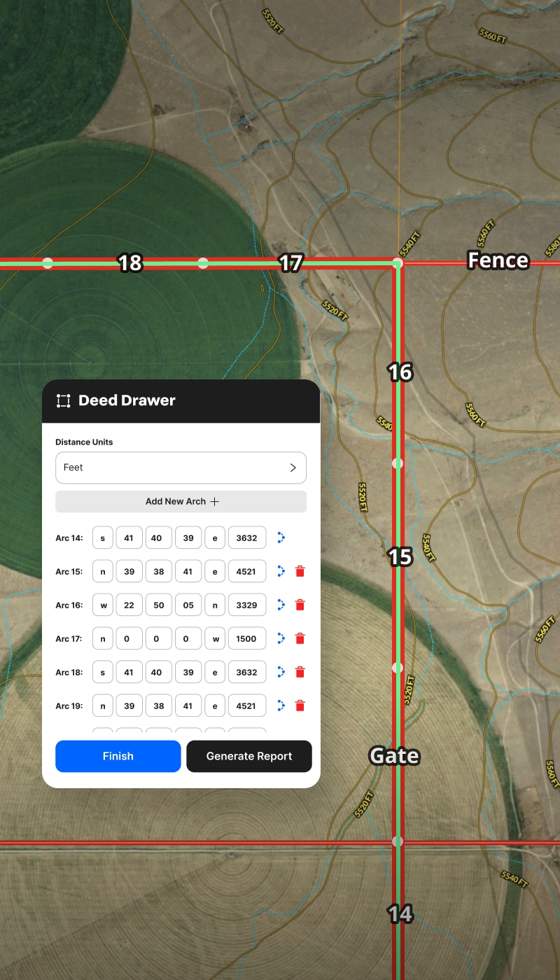This screenshot has width=560, height=980.
Task: Click the Arc 16 distance field 3329
Action: point(247,605)
